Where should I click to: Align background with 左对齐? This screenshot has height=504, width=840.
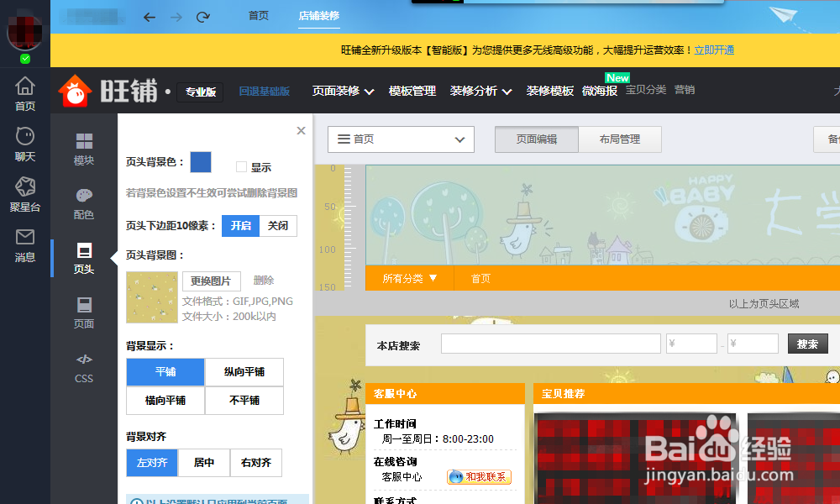pyautogui.click(x=152, y=463)
